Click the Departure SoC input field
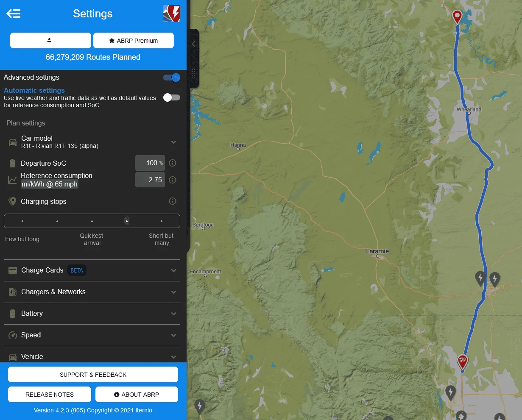The width and height of the screenshot is (522, 420). point(150,163)
